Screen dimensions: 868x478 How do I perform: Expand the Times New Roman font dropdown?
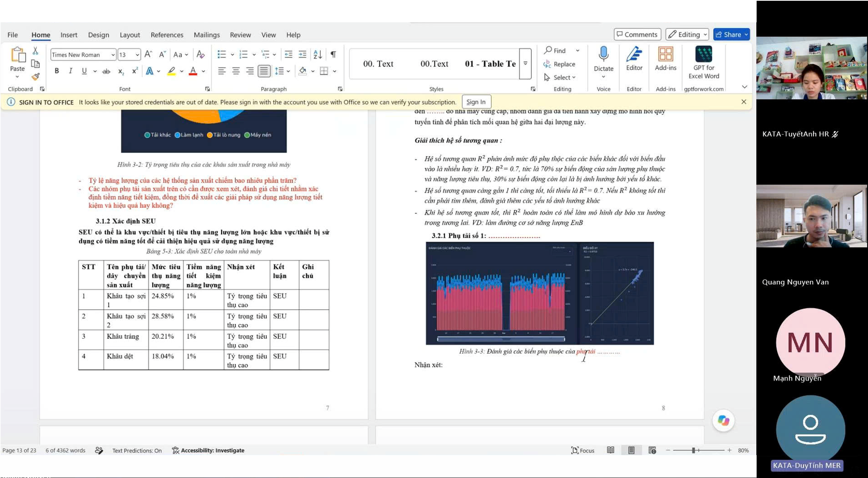pyautogui.click(x=113, y=55)
